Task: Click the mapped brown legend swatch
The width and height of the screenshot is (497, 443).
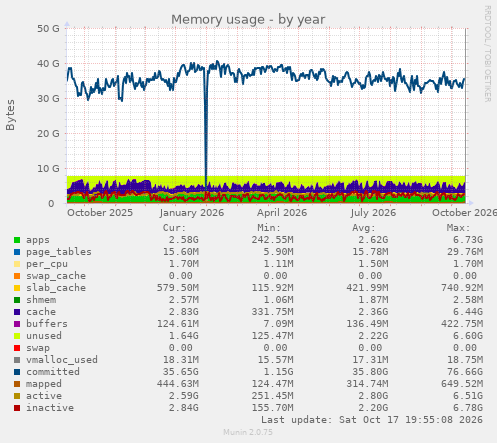Action: coord(17,384)
